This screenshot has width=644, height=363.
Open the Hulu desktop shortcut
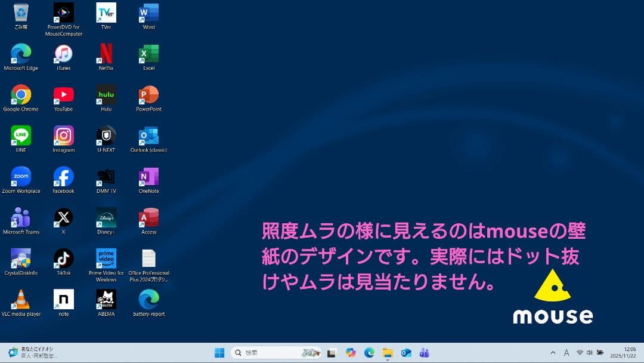106,99
